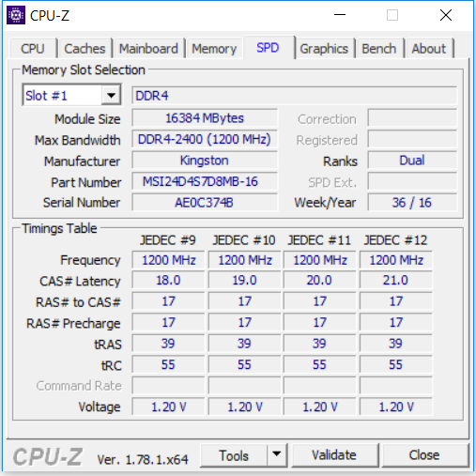The height and width of the screenshot is (476, 476).
Task: Open the Bench tab
Action: [x=379, y=49]
